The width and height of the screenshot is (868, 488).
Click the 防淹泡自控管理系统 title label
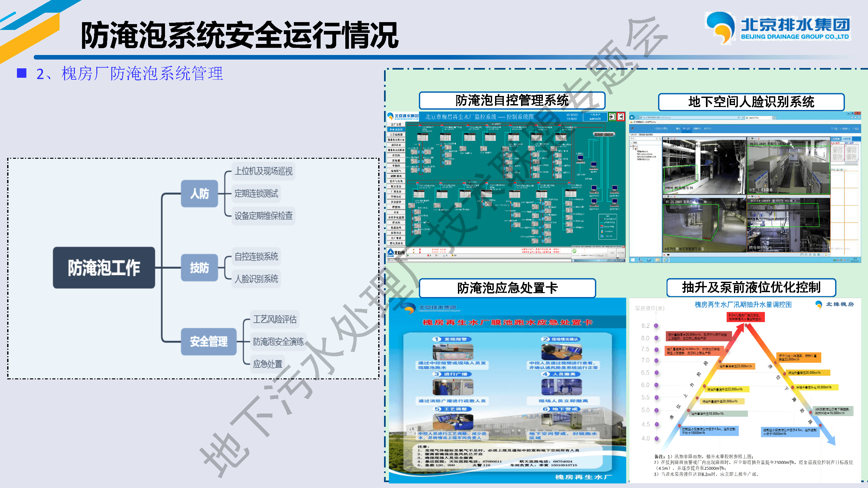click(x=512, y=100)
